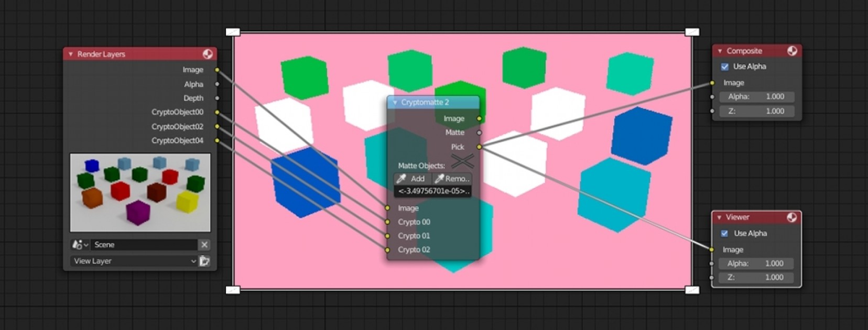Click Crypto 01 input socket
This screenshot has width=868, height=330.
[387, 236]
